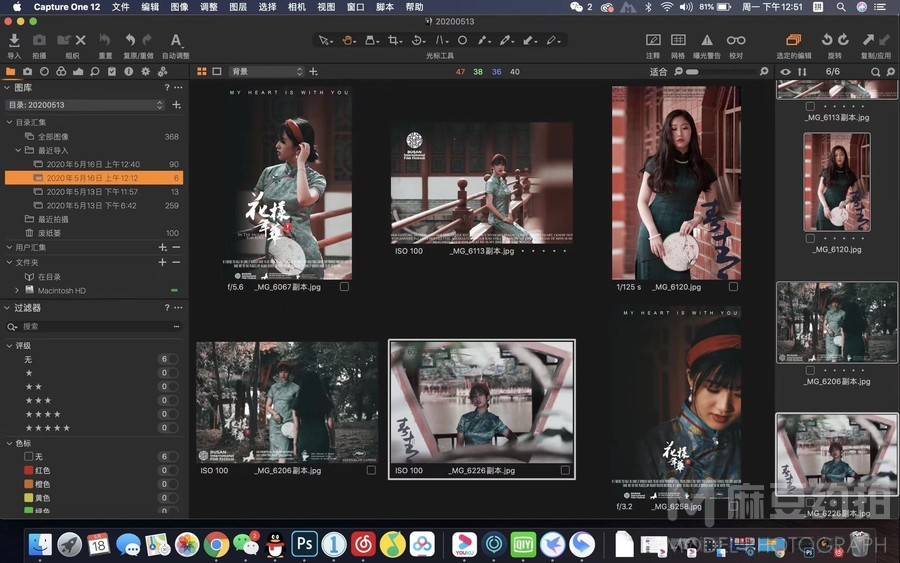Viewport: 900px width, 563px height.
Task: Tick the checkbox under _MG_6120.jpg in viewer
Action: (x=734, y=286)
